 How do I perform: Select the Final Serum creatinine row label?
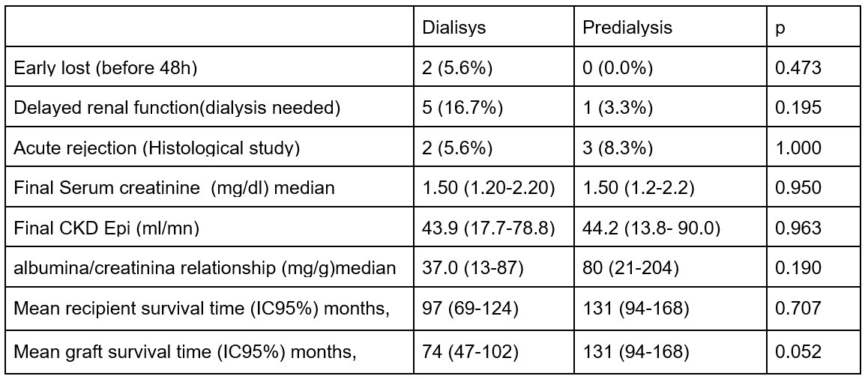(x=174, y=187)
